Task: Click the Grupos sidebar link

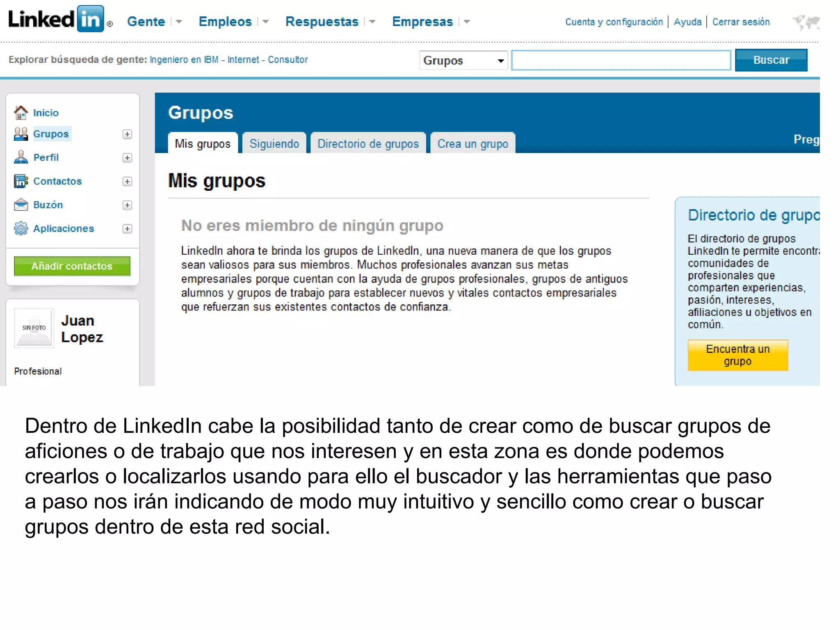Action: [x=51, y=134]
